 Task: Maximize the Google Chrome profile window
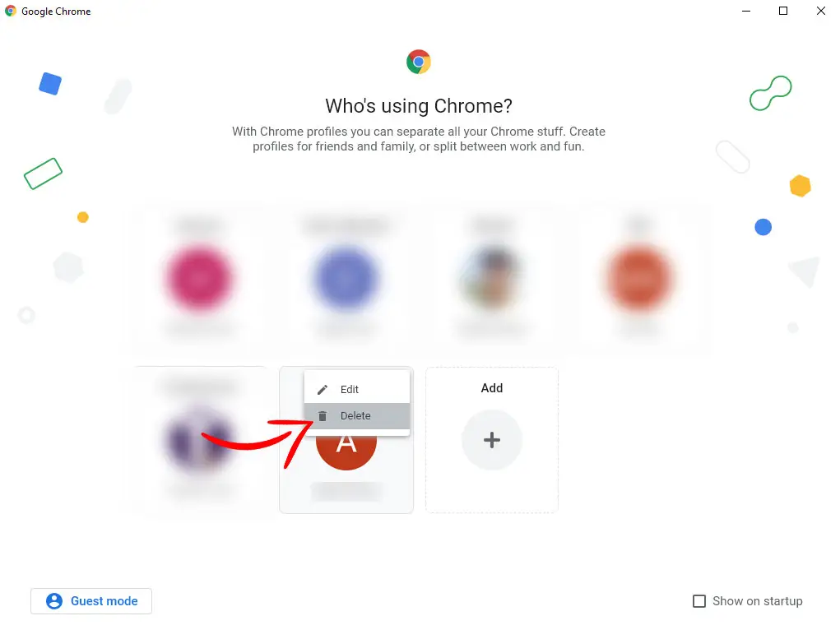coord(783,12)
